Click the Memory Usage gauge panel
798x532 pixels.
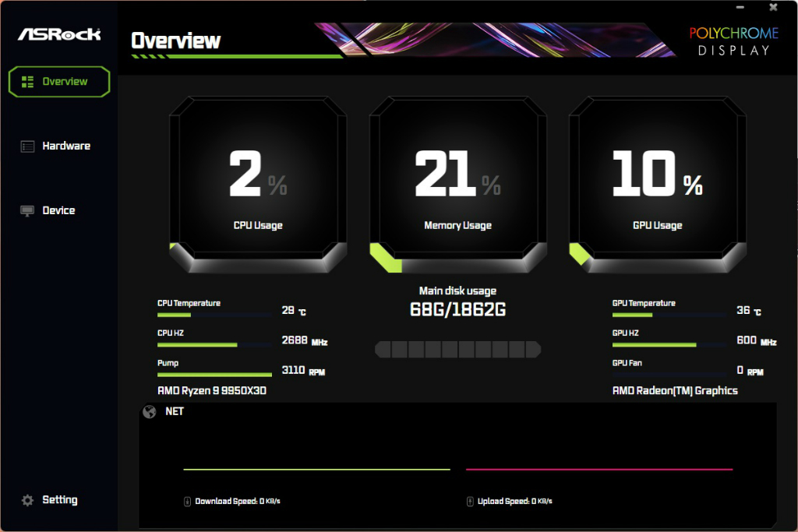tap(458, 185)
